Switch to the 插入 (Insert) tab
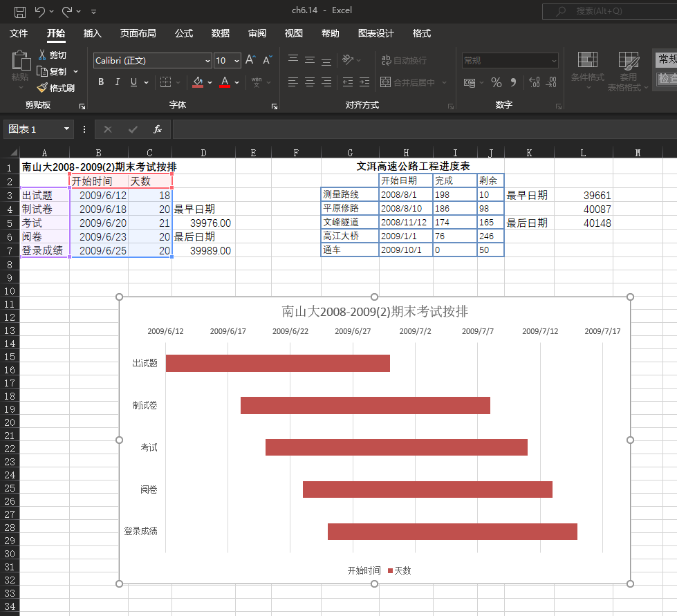This screenshot has width=677, height=616. click(x=93, y=33)
